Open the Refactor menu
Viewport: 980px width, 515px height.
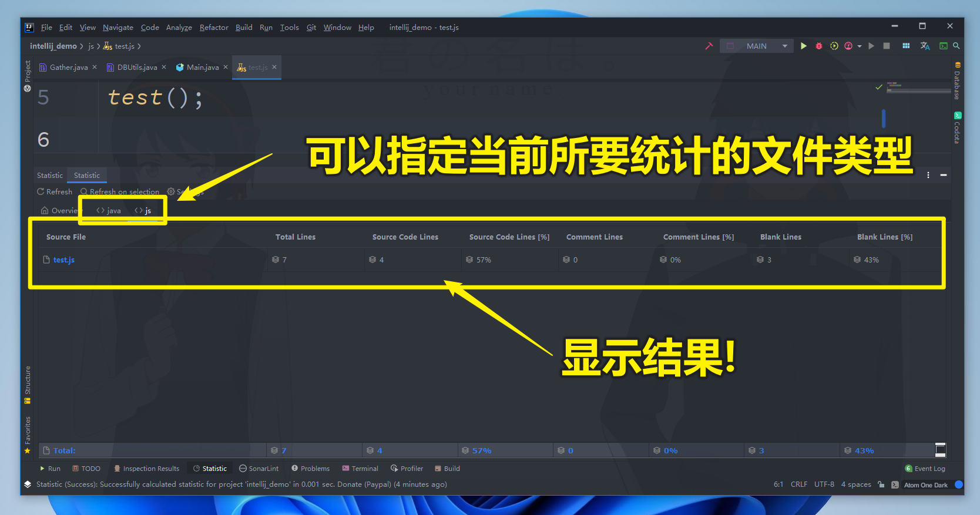click(214, 28)
